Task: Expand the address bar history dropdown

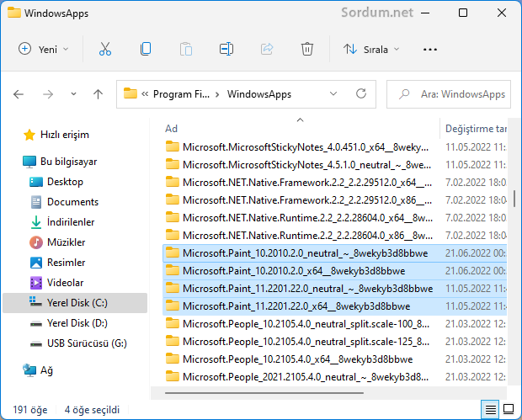Action: click(333, 94)
